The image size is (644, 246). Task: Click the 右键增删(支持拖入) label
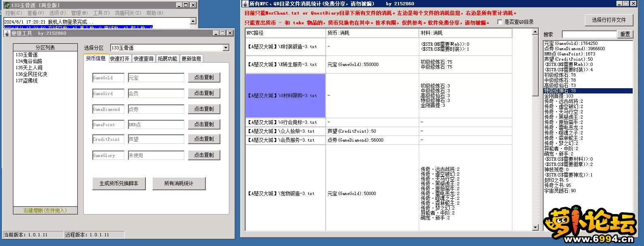[45, 210]
